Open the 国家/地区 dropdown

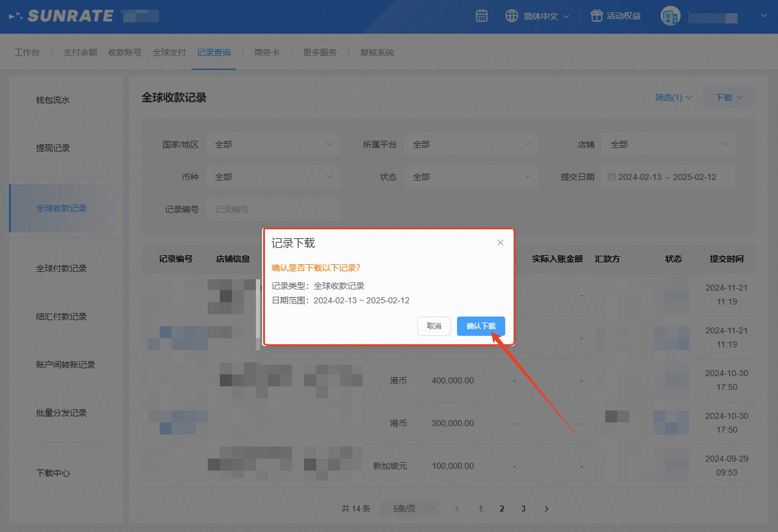tap(273, 144)
